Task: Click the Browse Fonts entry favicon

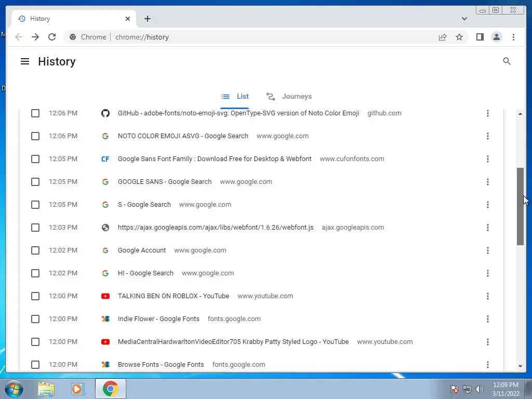Action: 105,364
